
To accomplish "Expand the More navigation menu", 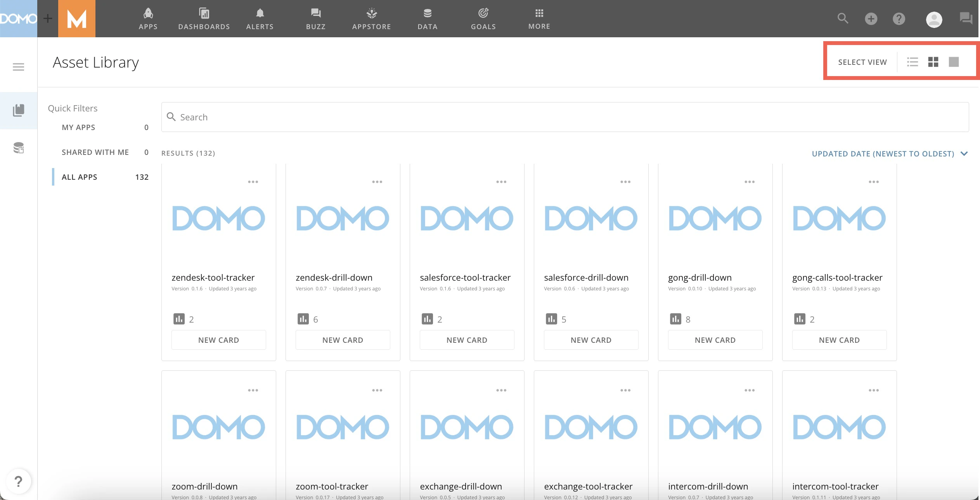I will 539,19.
